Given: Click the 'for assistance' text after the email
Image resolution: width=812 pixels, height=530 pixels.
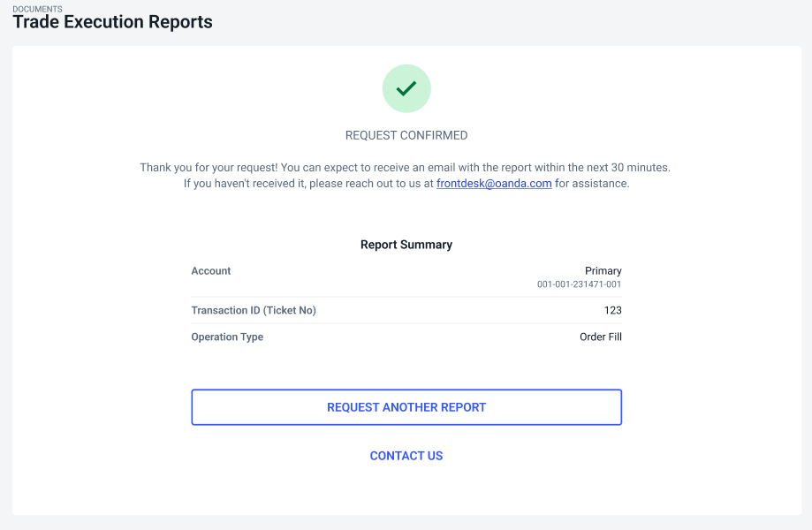Looking at the screenshot, I should point(592,184).
